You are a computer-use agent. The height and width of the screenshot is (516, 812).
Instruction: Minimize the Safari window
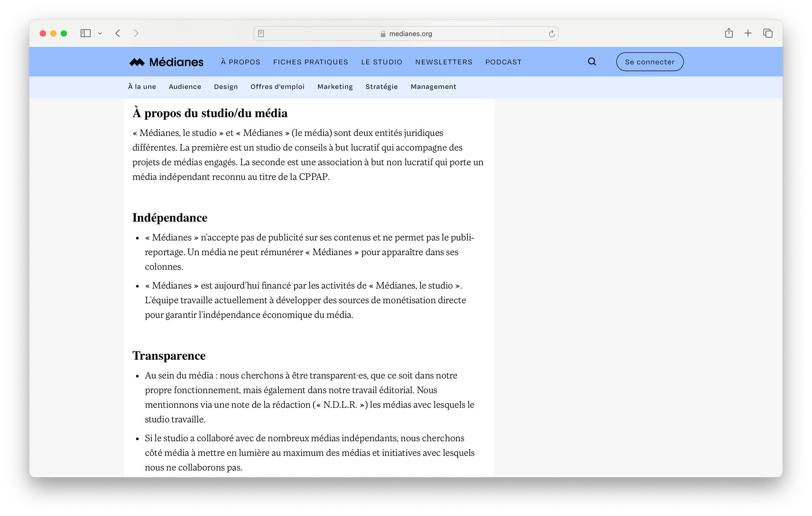click(53, 33)
